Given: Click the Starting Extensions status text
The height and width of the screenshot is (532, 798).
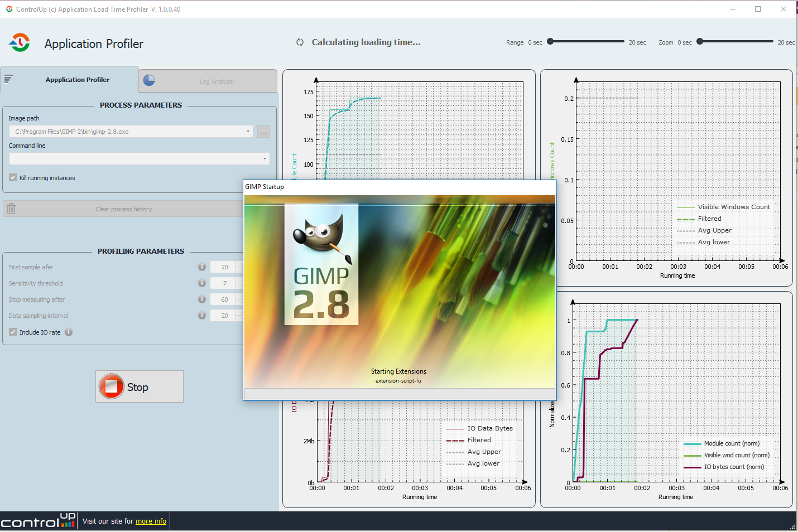Looking at the screenshot, I should coord(398,371).
